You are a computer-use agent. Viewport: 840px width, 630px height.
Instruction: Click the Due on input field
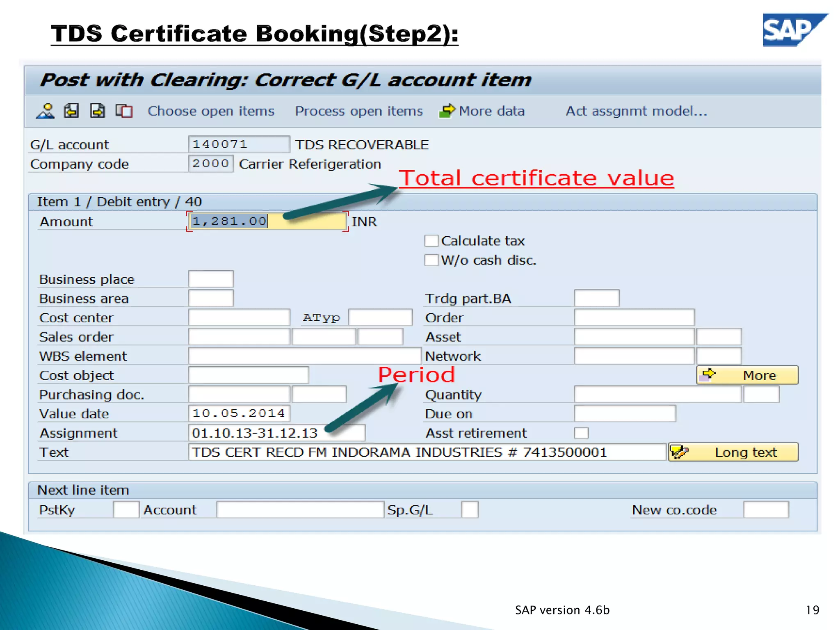[625, 413]
